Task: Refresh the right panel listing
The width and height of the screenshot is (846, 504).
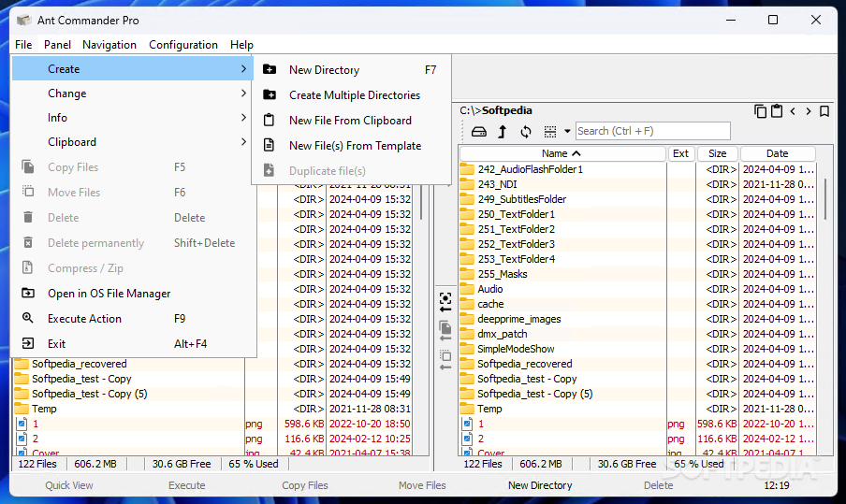Action: pos(526,132)
